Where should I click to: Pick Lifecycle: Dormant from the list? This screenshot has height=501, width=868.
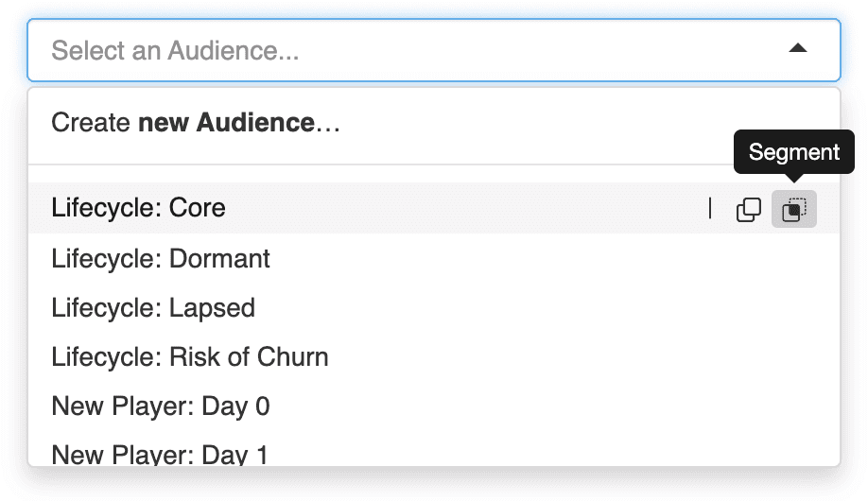tap(161, 259)
